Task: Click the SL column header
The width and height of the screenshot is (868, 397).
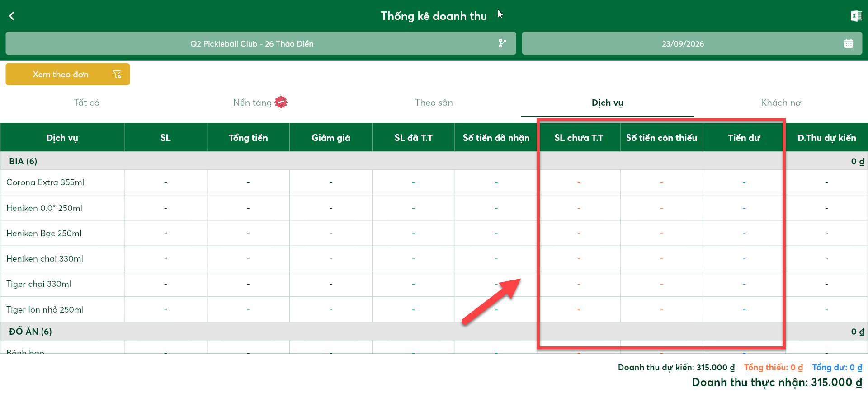Action: tap(165, 138)
